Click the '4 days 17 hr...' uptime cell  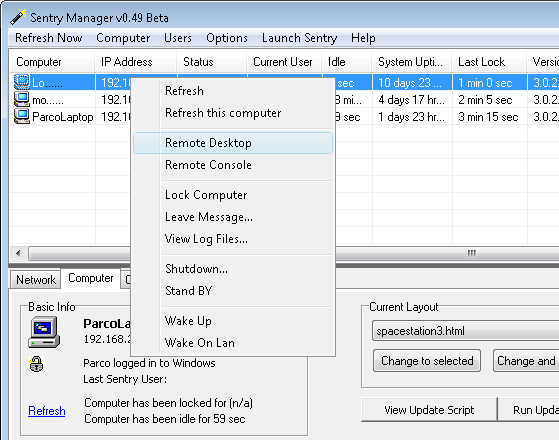click(412, 100)
